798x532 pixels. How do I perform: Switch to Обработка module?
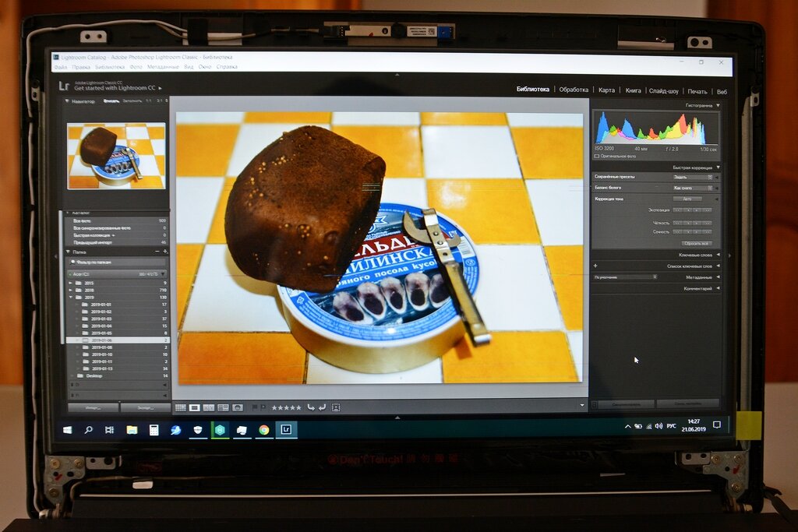pyautogui.click(x=574, y=90)
